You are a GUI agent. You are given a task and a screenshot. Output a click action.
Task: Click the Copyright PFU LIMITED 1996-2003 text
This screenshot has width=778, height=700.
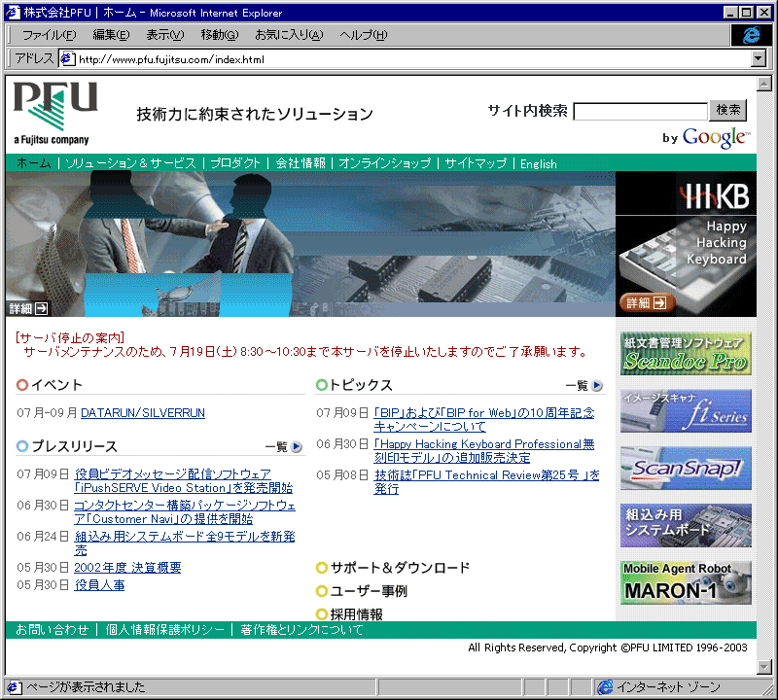pos(607,647)
